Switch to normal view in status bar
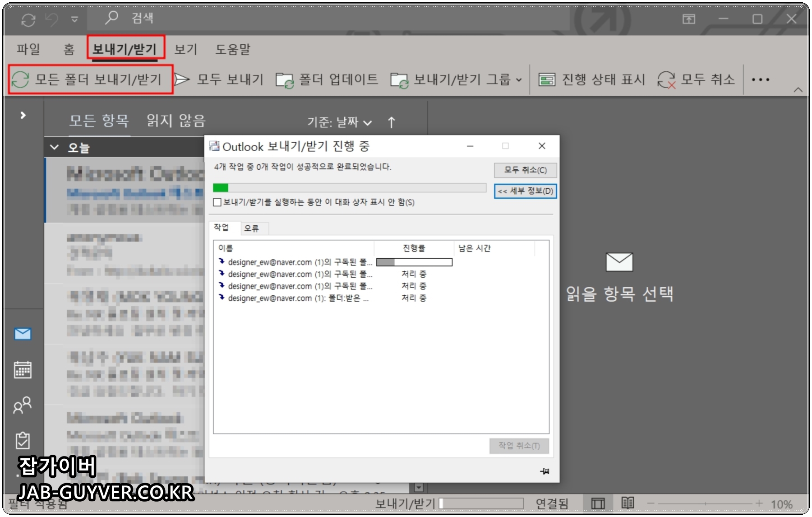812x517 pixels. pos(598,503)
